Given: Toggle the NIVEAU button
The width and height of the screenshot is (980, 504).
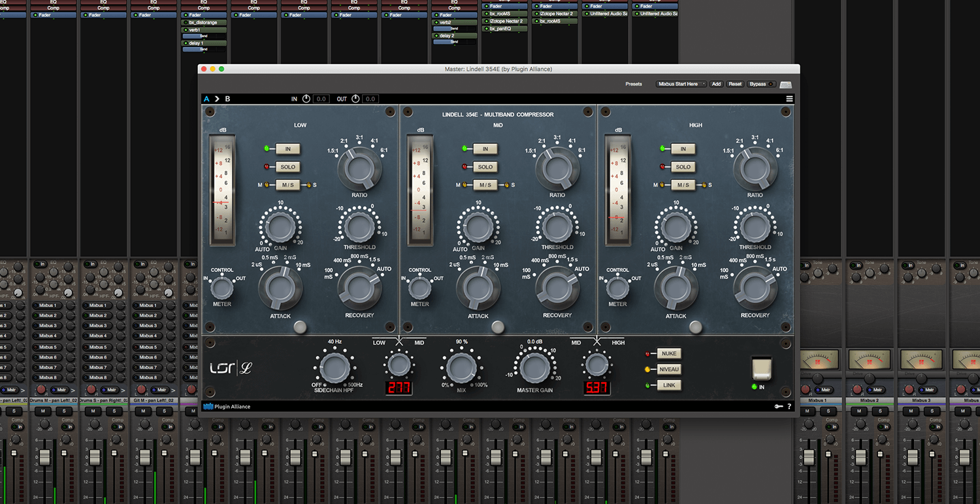Looking at the screenshot, I should 669,369.
